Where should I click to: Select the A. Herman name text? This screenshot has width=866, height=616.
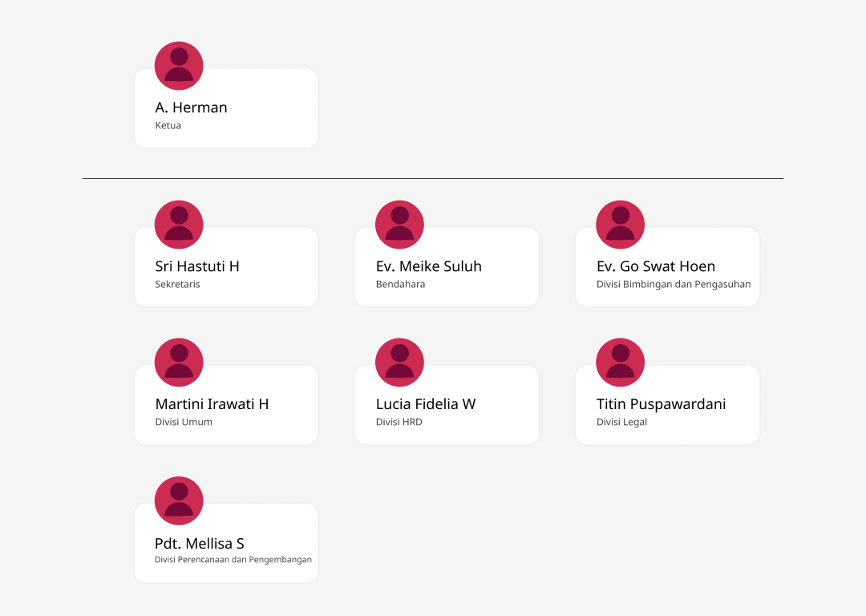point(191,107)
